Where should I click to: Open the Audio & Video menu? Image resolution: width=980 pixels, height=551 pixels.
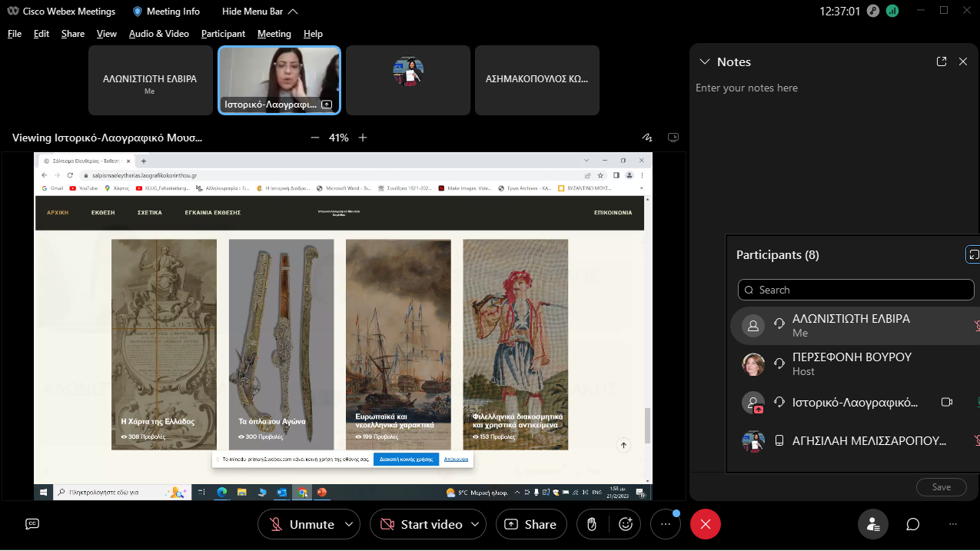159,34
